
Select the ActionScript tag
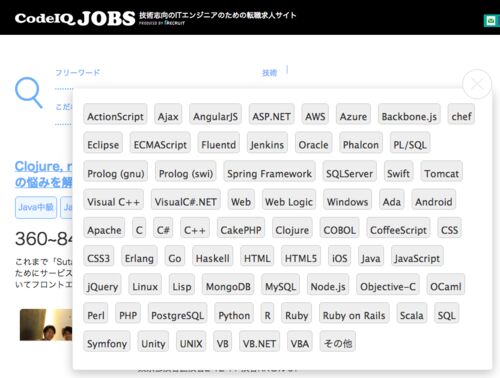(115, 114)
